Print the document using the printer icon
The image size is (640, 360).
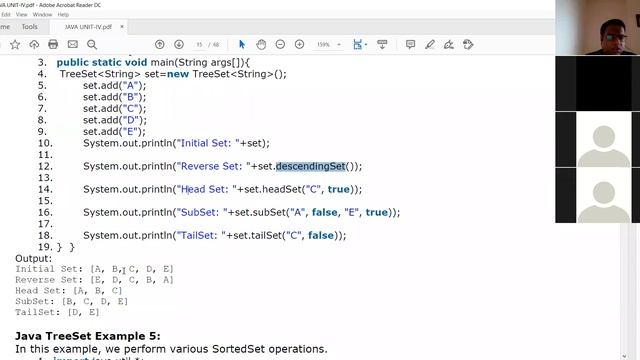53,44
